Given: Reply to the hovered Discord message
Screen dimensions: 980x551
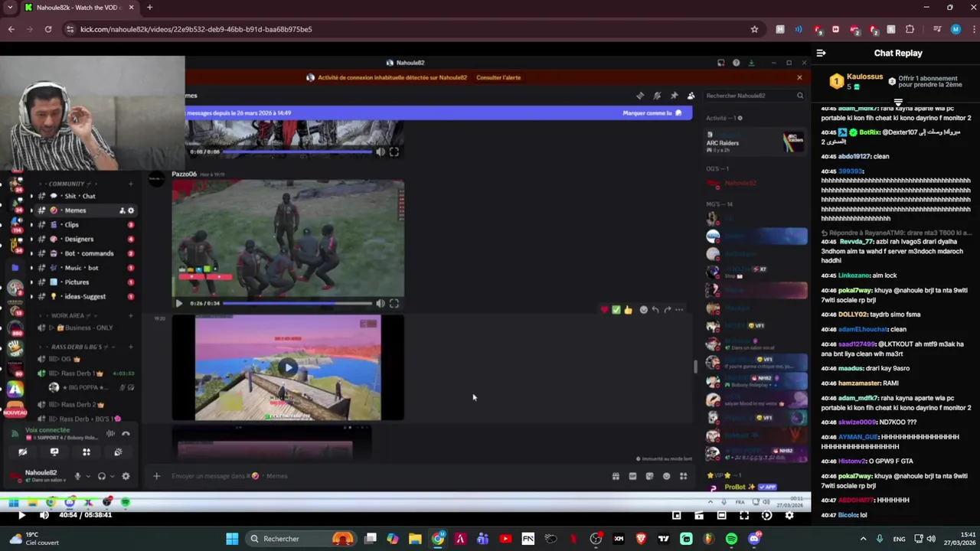Looking at the screenshot, I should click(x=655, y=310).
